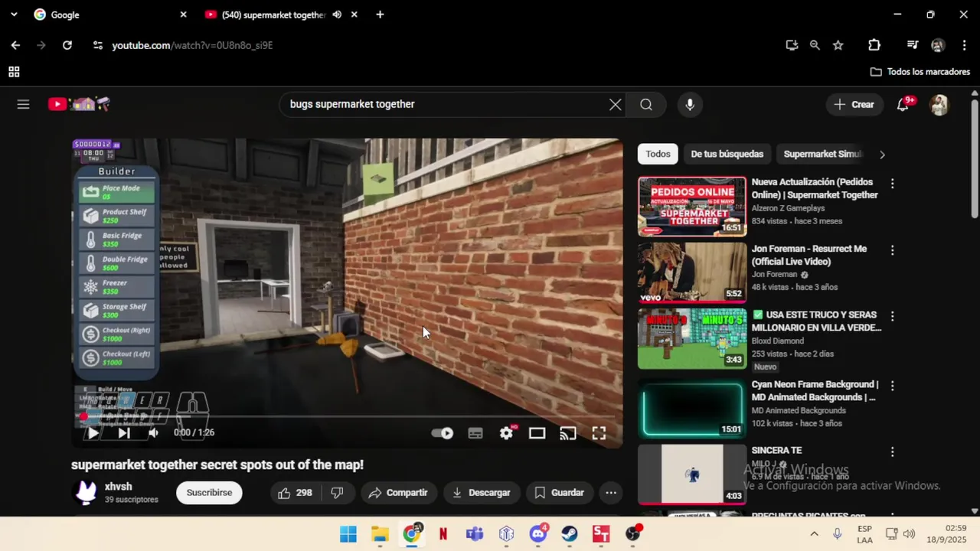Start voice search with microphone
The image size is (980, 551).
pos(690,105)
